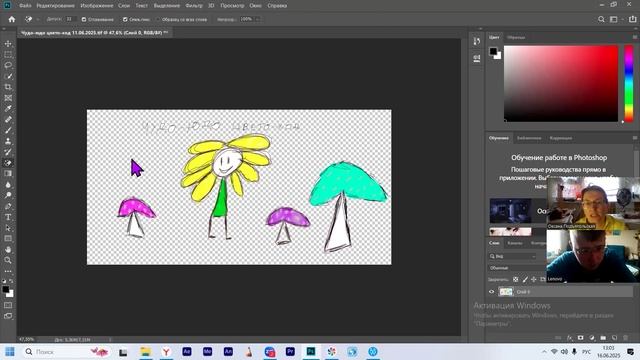Switch to the Каналы tab
640x360 pixels.
(515, 243)
